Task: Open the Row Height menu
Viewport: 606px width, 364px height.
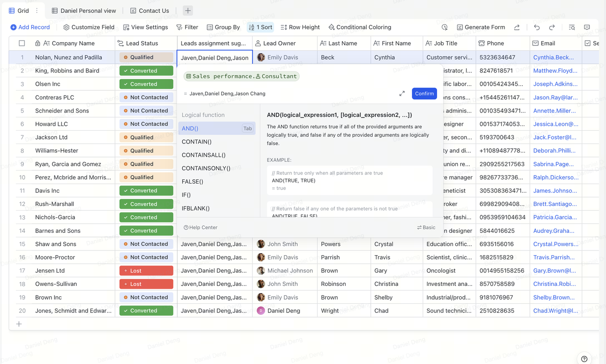Action: 300,27
